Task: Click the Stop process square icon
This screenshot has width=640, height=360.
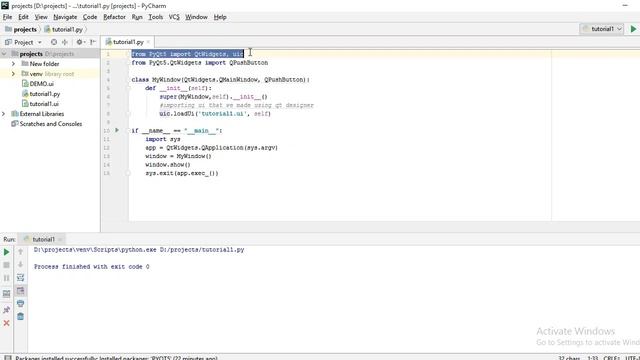Action: pos(7,265)
